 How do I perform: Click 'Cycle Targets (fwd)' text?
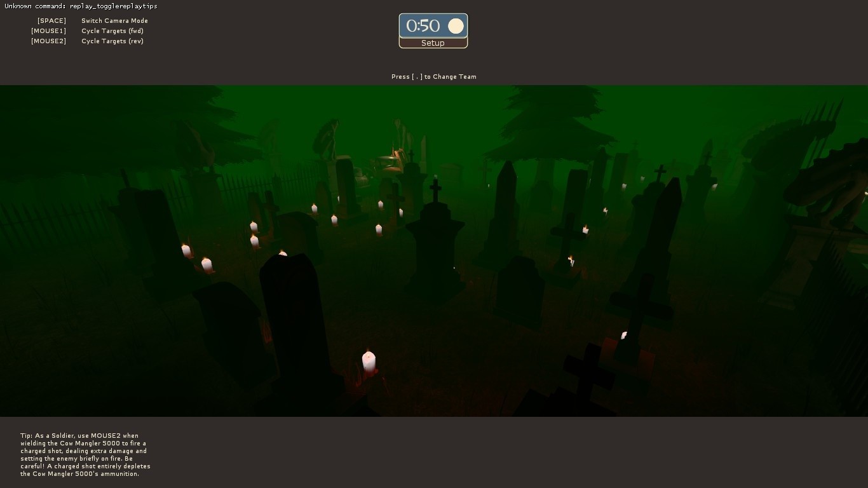pos(112,31)
